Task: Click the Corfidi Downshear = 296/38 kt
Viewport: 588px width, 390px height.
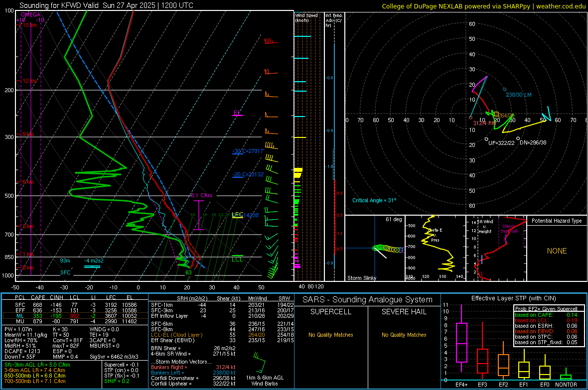Action: coord(193,378)
